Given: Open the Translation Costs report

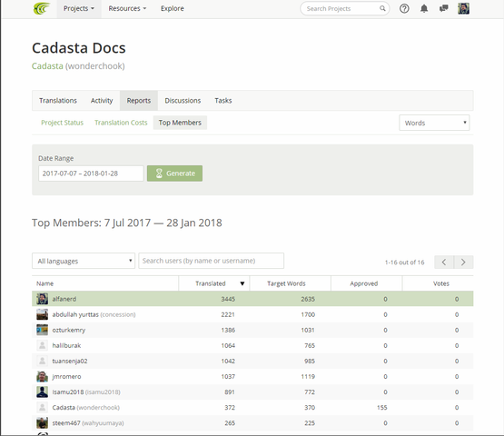Looking at the screenshot, I should [x=121, y=123].
